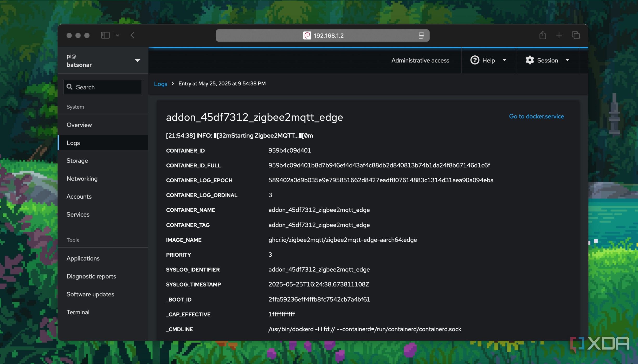The height and width of the screenshot is (364, 638).
Task: Go back via Logs breadcrumb link
Action: [160, 84]
